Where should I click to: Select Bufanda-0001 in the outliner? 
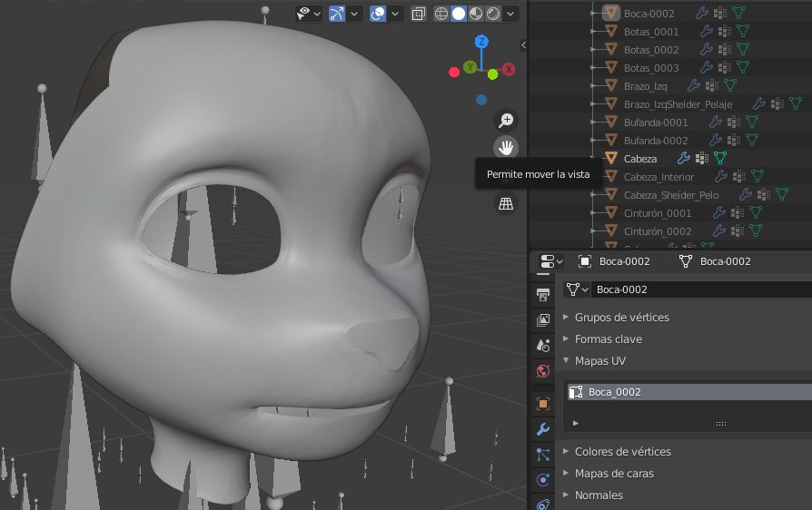(656, 123)
